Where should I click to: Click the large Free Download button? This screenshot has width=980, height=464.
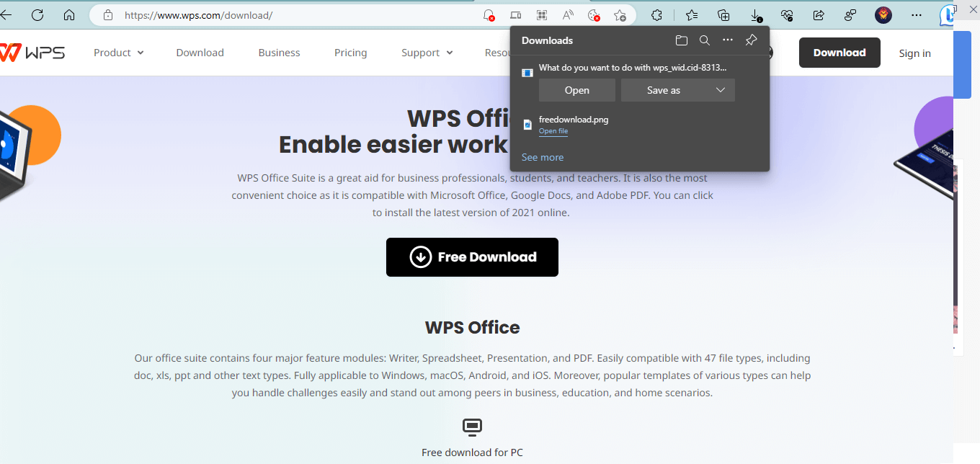coord(472,257)
